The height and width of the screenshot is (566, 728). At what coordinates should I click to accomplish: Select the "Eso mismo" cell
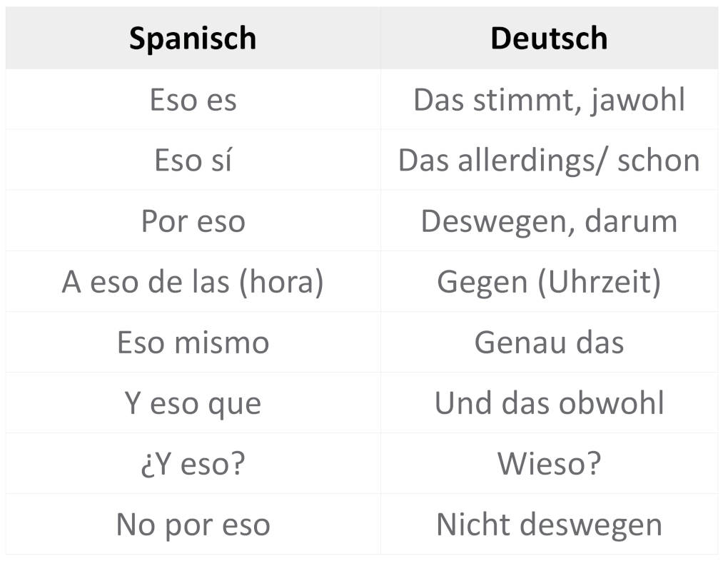[193, 343]
